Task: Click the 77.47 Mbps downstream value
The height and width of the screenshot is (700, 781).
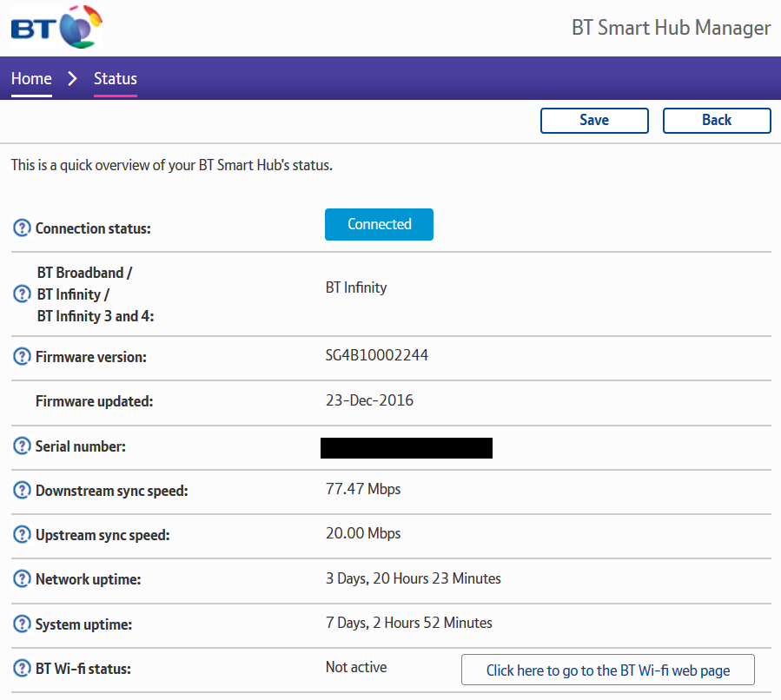Action: (363, 489)
